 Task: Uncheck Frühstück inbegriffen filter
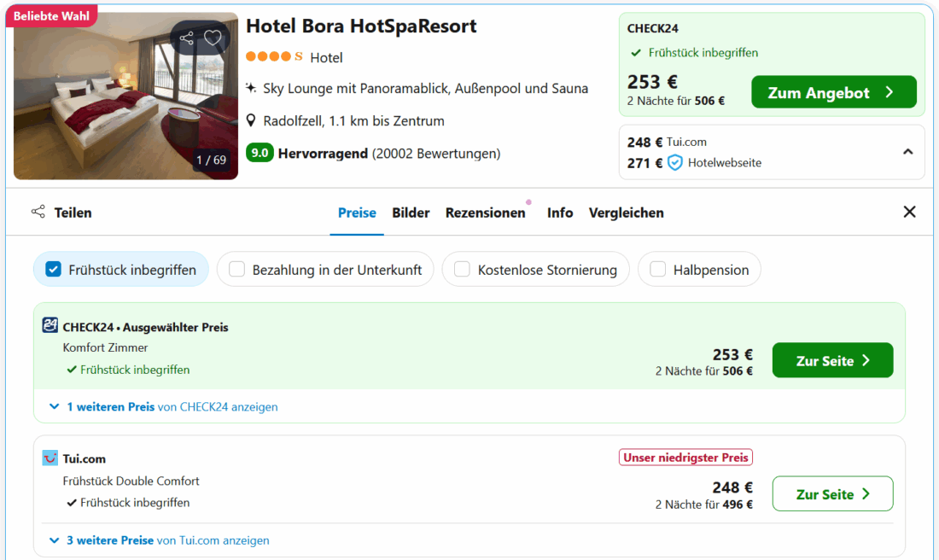point(54,270)
